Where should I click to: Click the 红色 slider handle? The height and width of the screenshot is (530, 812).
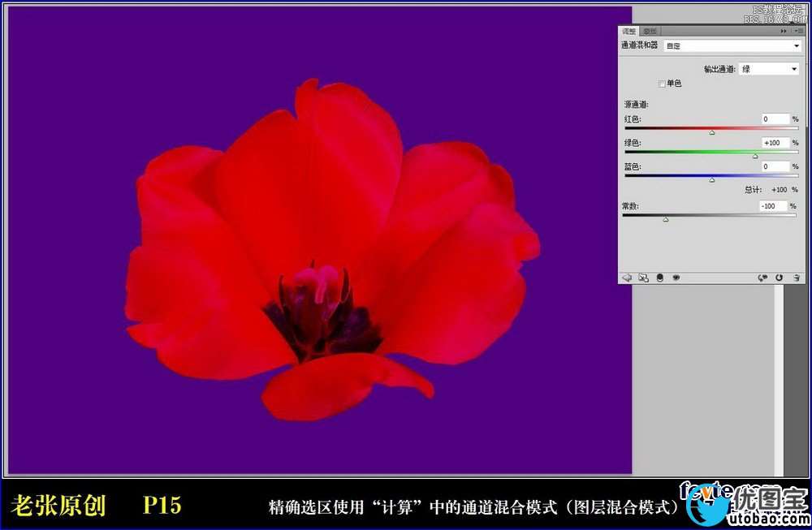712,133
